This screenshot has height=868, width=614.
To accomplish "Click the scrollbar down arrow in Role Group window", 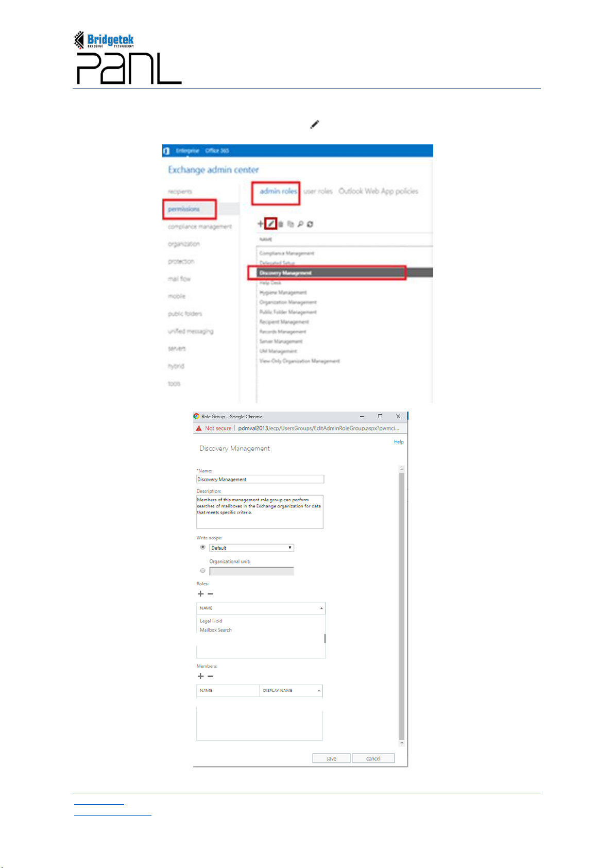I will pos(402,743).
